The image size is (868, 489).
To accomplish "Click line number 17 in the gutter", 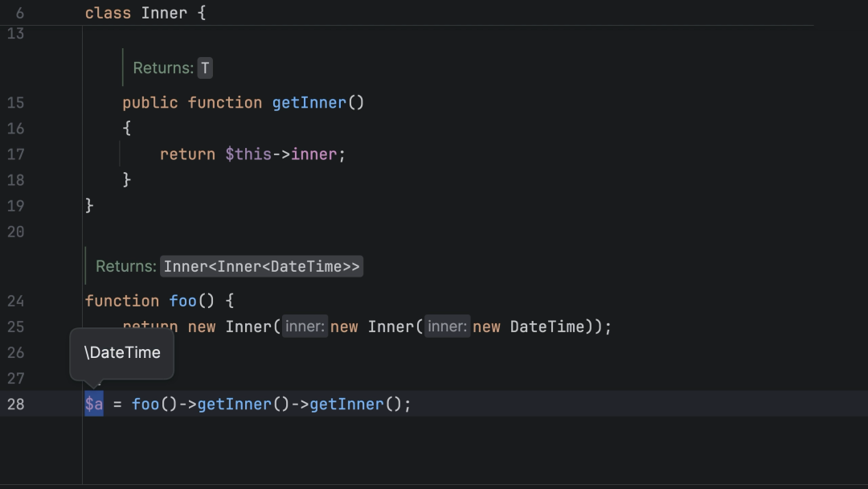I will click(15, 154).
